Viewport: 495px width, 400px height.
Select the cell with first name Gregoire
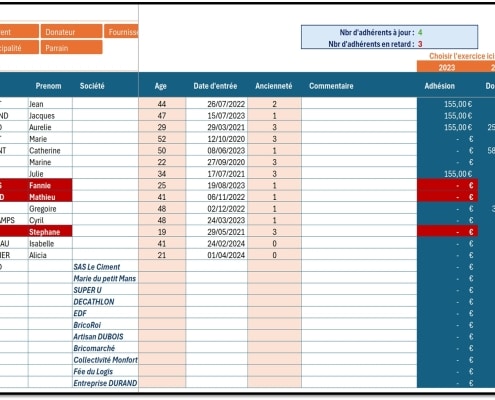pos(50,209)
